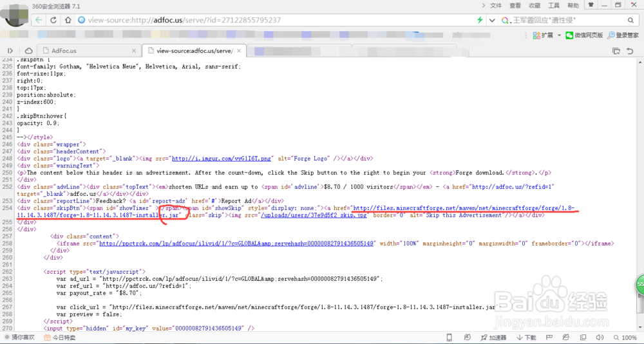The width and height of the screenshot is (644, 344).
Task: Click the search box with hot topic
Action: click(x=569, y=20)
